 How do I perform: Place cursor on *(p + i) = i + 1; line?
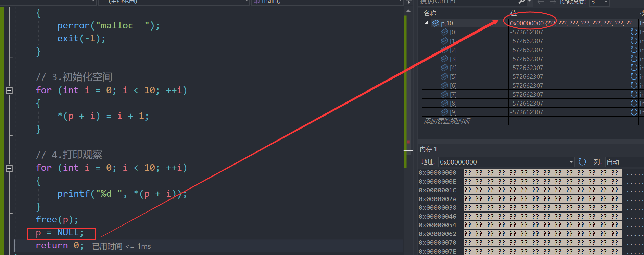(103, 116)
